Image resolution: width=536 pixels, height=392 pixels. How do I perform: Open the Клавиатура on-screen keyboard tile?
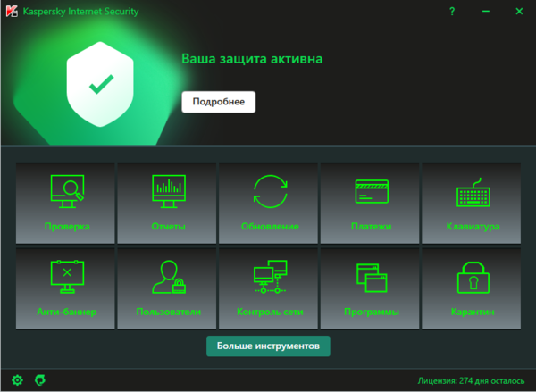pos(472,203)
